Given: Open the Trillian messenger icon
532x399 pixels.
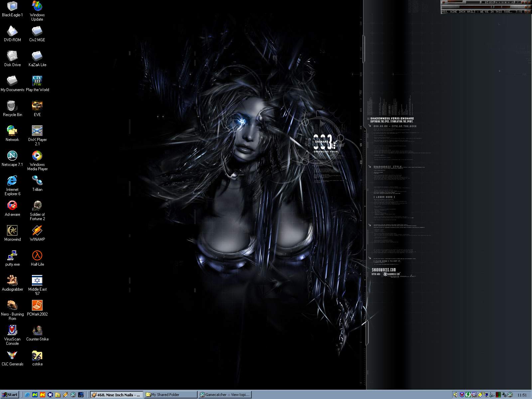Looking at the screenshot, I should pyautogui.click(x=37, y=184).
